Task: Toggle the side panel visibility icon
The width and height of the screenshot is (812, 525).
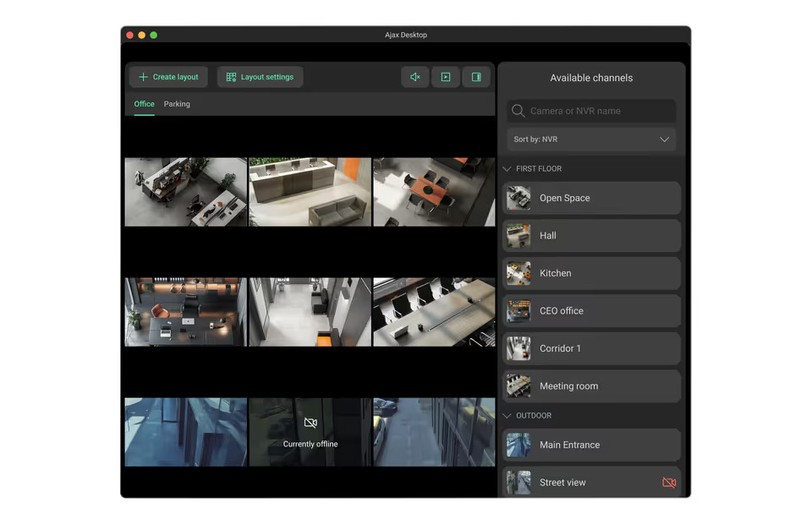Action: [x=476, y=77]
